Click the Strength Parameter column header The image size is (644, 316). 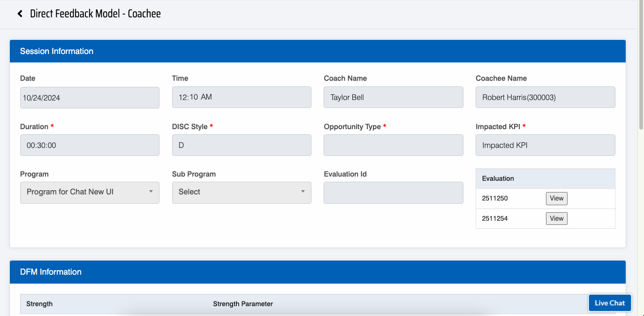[242, 304]
